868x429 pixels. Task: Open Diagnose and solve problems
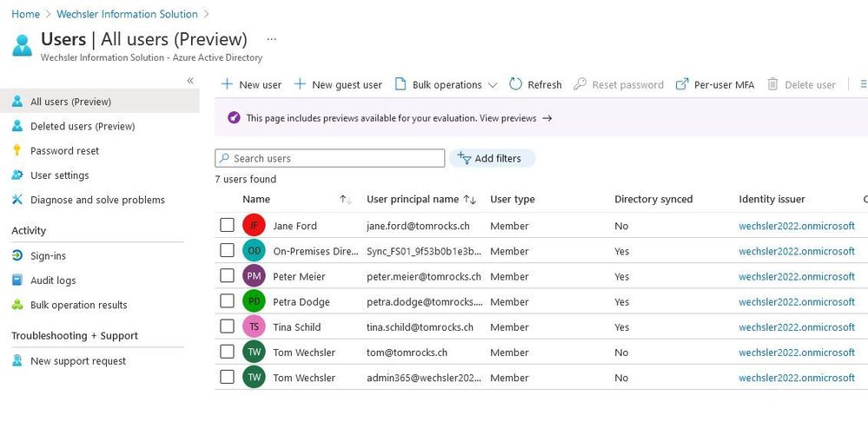97,200
